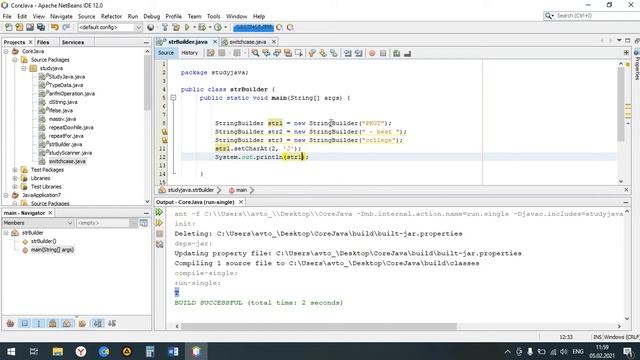
Task: Click Stop square button in Output panel
Action: (x=159, y=233)
